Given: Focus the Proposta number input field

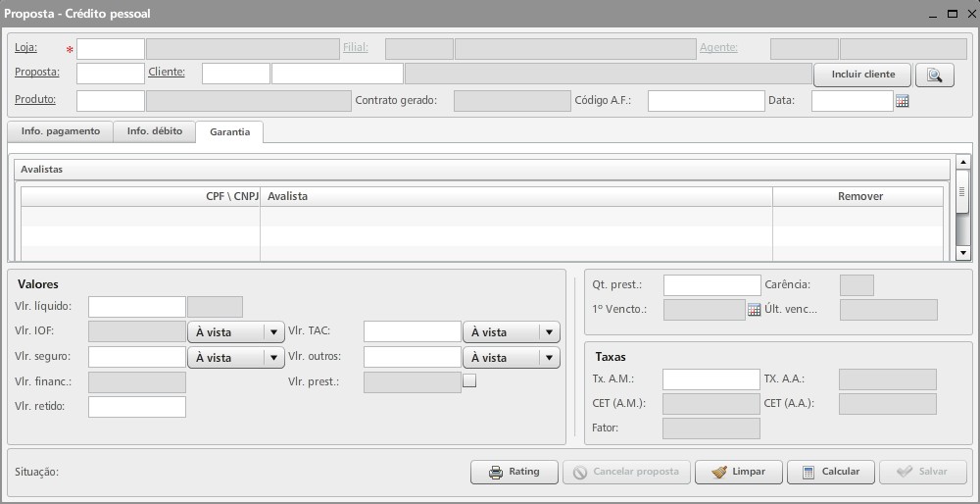Looking at the screenshot, I should (x=111, y=74).
